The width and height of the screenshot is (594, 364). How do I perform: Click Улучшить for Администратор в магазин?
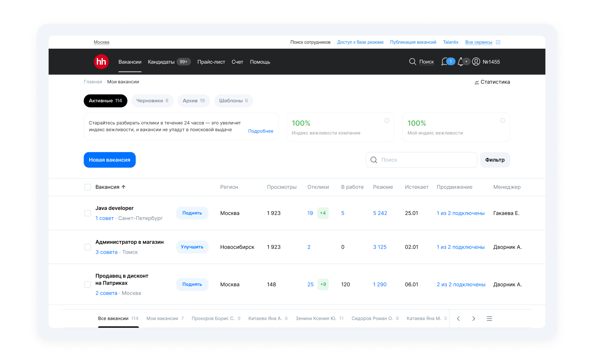(192, 247)
